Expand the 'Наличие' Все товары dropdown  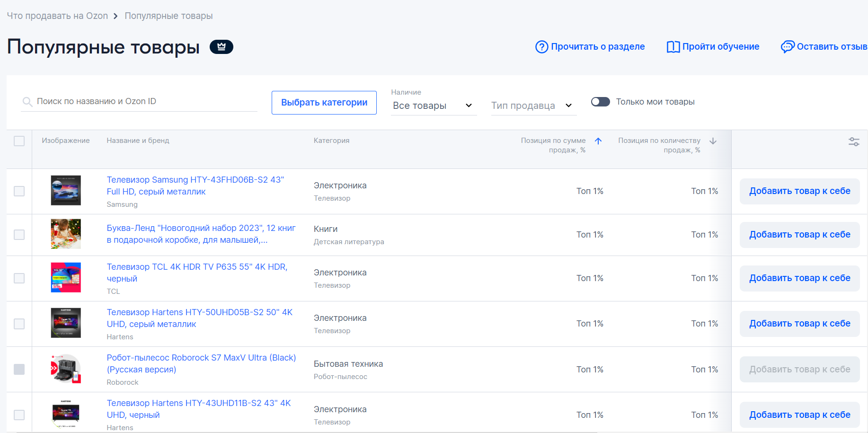click(x=433, y=106)
